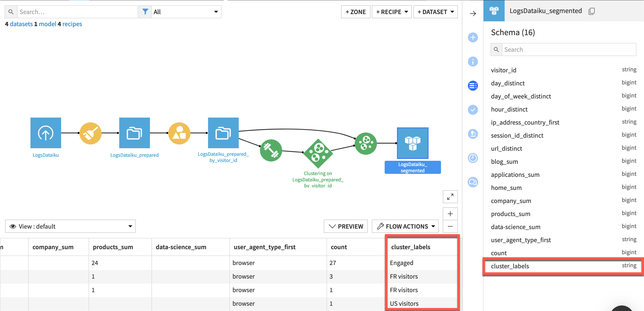Click the + ZONE button

point(355,12)
